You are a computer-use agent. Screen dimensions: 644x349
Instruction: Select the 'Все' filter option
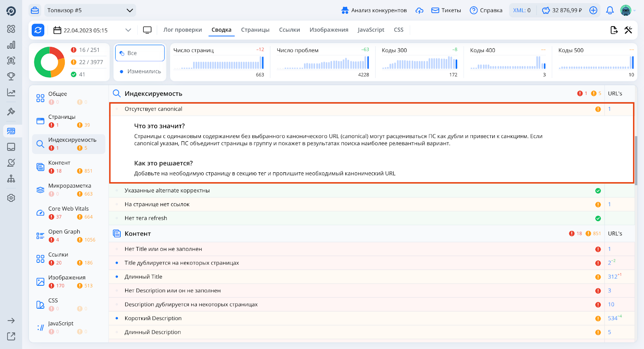(140, 53)
